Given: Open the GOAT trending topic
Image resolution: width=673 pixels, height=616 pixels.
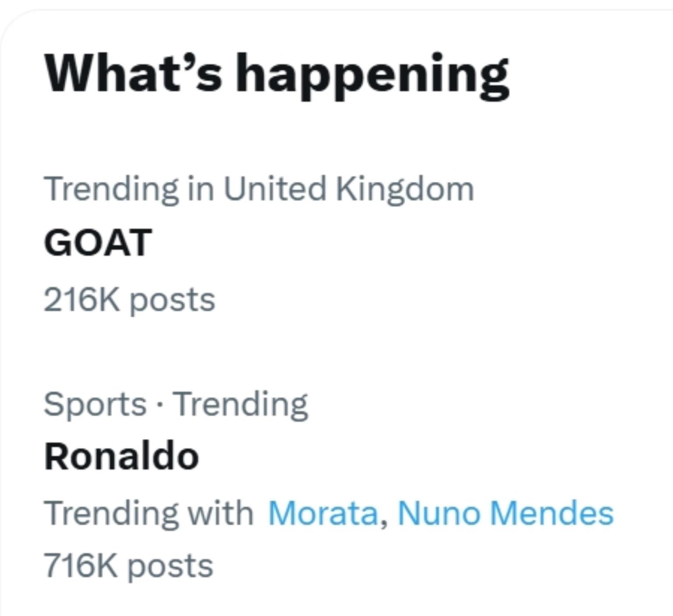Looking at the screenshot, I should click(x=98, y=243).
